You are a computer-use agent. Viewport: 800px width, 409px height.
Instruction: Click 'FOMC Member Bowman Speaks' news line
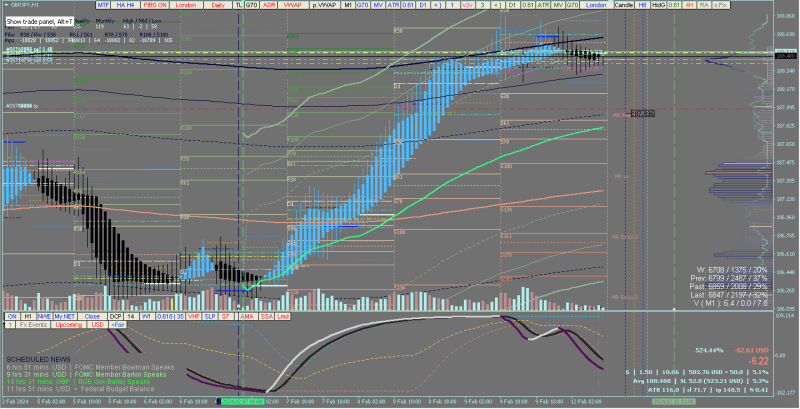click(124, 367)
